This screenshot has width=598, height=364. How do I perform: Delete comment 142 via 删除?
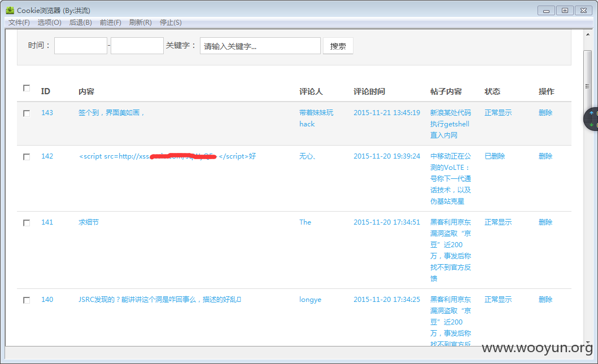[x=545, y=156]
